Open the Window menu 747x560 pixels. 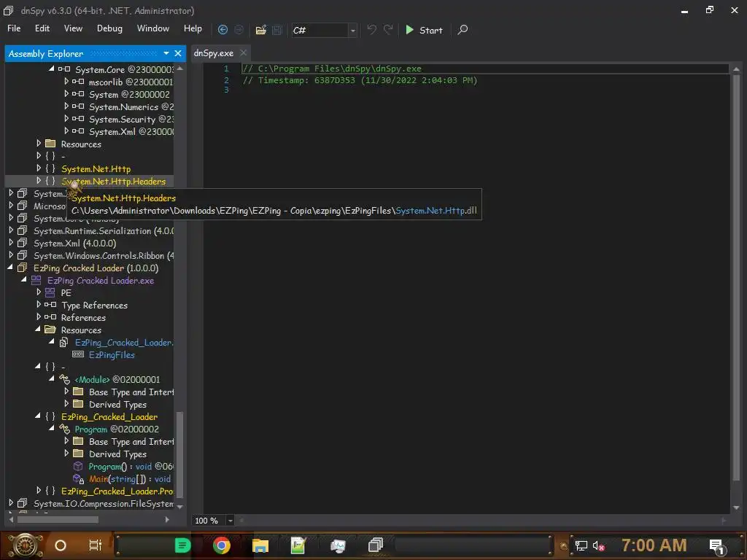pyautogui.click(x=153, y=28)
